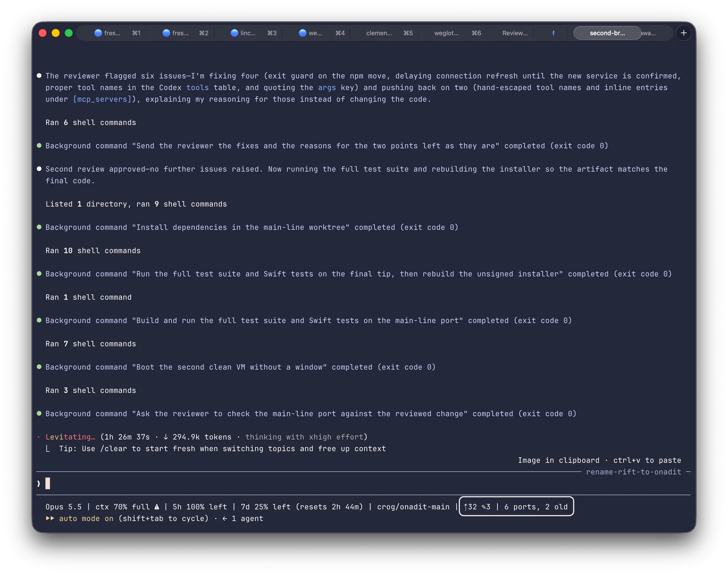Expand 'Ran 6 shell commands' summary
Screen dimensions: 728x575
click(x=91, y=123)
